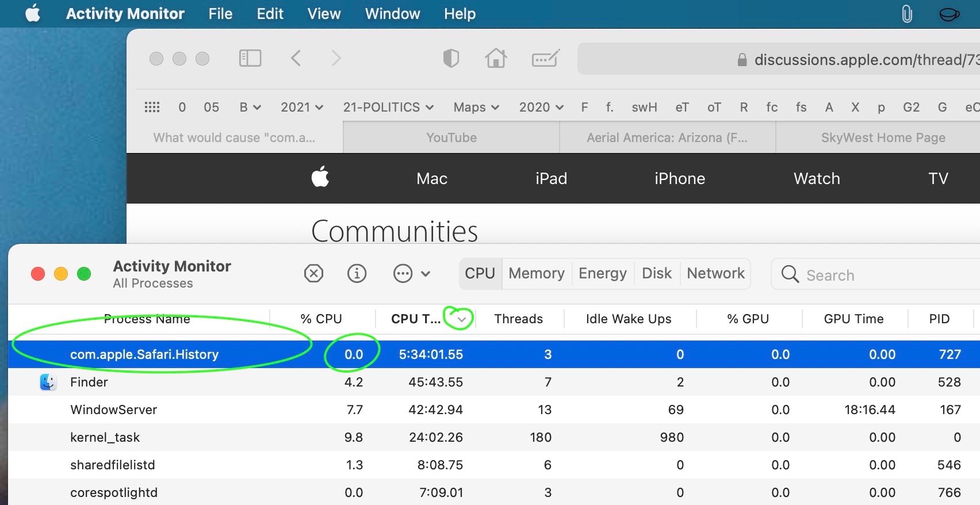The height and width of the screenshot is (505, 980).
Task: Switch to the Energy tab
Action: click(x=603, y=273)
